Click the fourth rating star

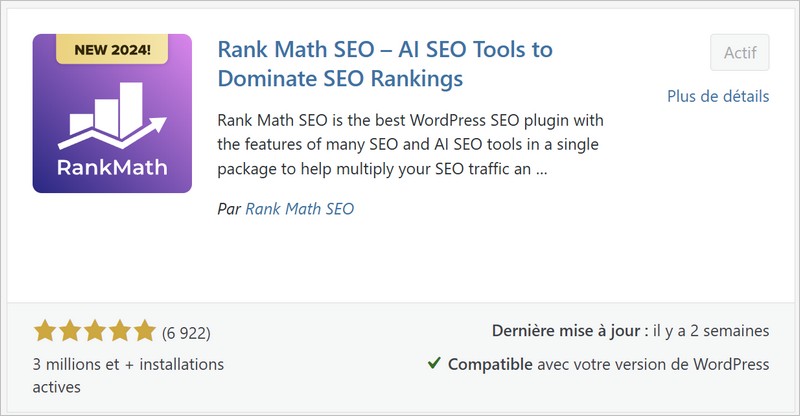tap(120, 331)
